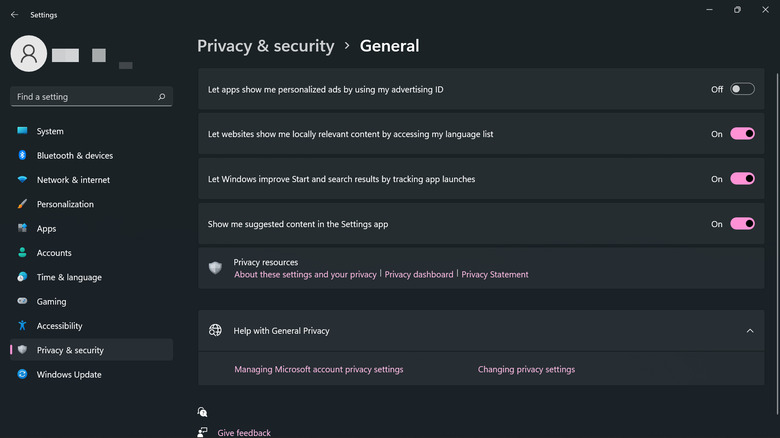Switch off suggested content in Settings toggle
The image size is (780, 438).
tap(742, 224)
